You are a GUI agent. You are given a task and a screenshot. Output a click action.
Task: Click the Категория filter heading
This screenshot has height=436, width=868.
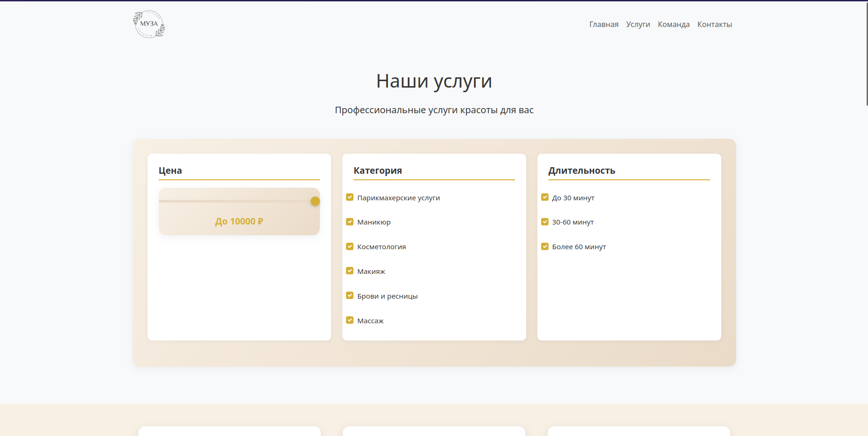pyautogui.click(x=378, y=170)
